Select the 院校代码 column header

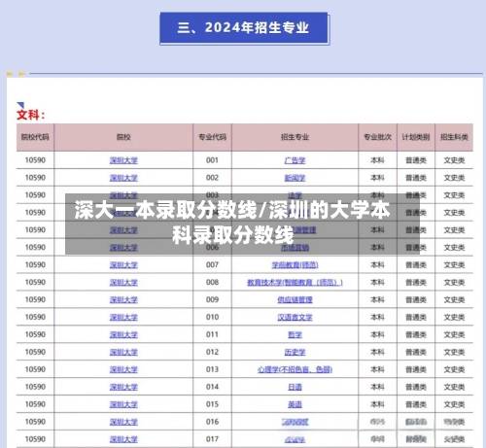pyautogui.click(x=35, y=137)
